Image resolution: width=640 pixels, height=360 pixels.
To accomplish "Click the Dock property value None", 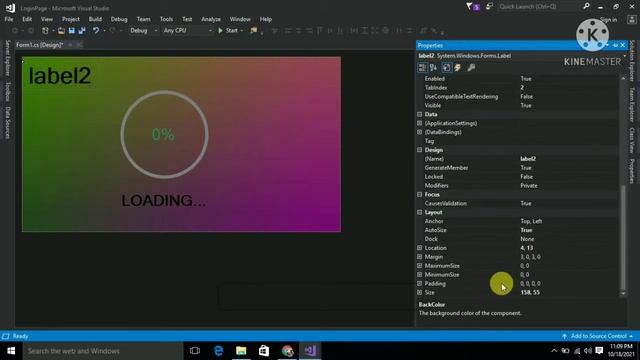I will (527, 239).
